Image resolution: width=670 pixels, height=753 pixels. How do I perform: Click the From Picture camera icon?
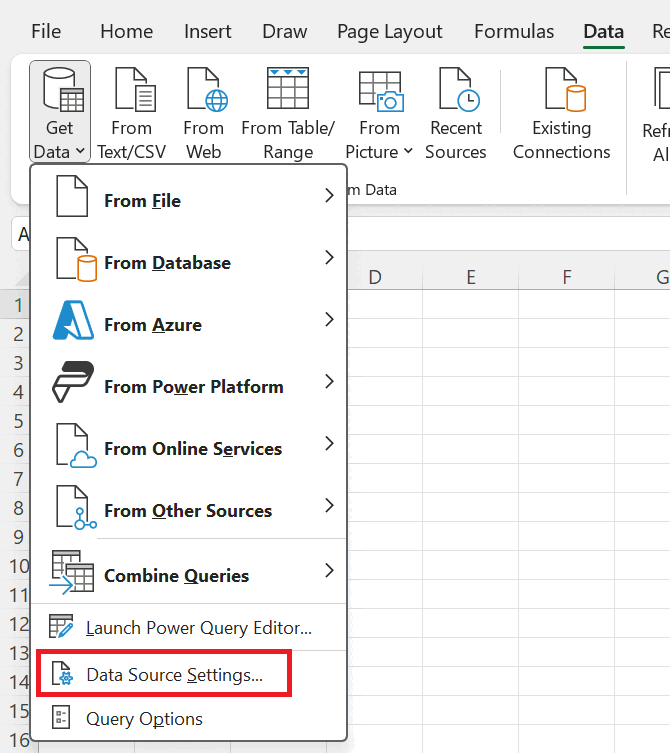coord(381,91)
